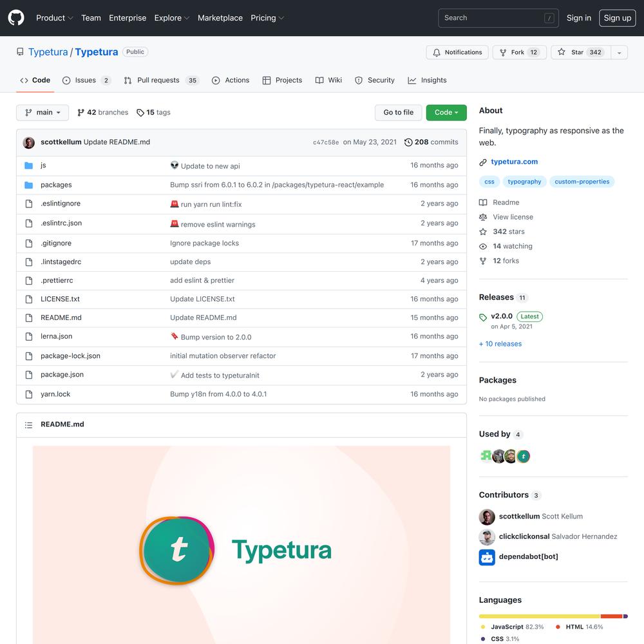Viewport: 644px width, 644px height.
Task: Click the HTML red language dot
Action: pyautogui.click(x=558, y=627)
